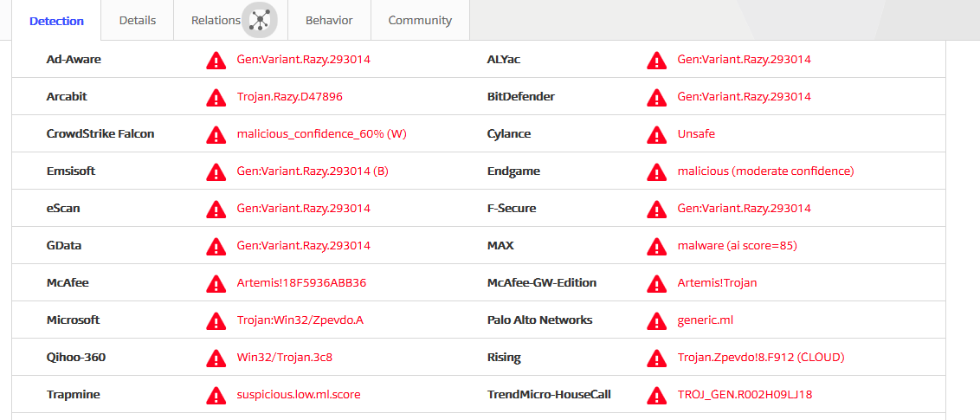Click warning icon in Cylance row
This screenshot has width=980, height=420.
click(x=656, y=134)
